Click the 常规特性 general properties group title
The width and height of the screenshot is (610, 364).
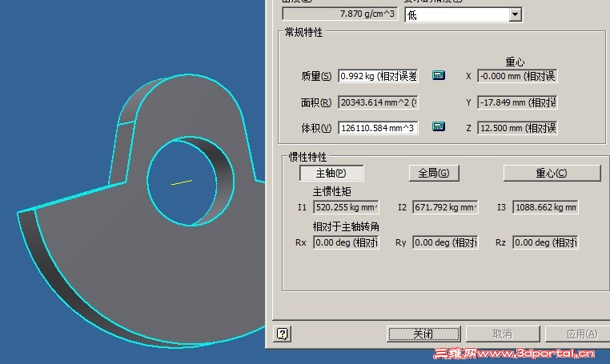(x=303, y=32)
